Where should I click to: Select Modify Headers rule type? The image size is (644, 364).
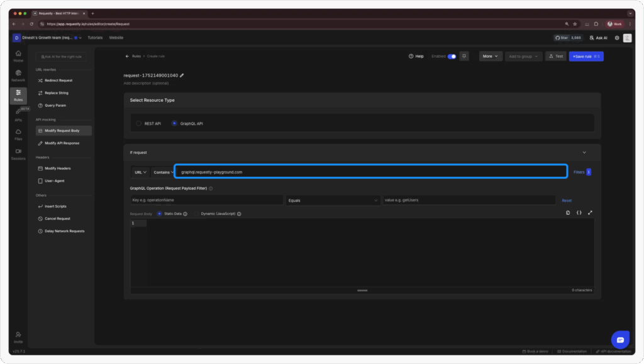[x=64, y=168]
